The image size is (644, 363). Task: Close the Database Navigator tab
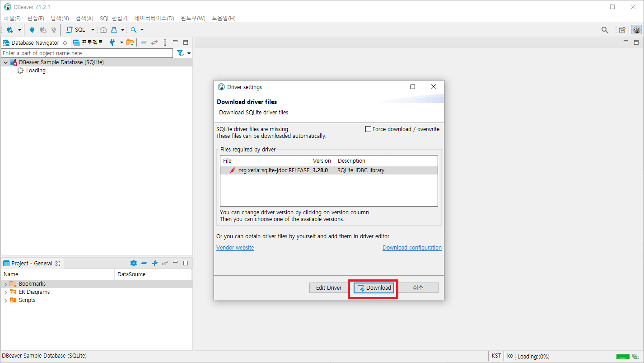65,43
